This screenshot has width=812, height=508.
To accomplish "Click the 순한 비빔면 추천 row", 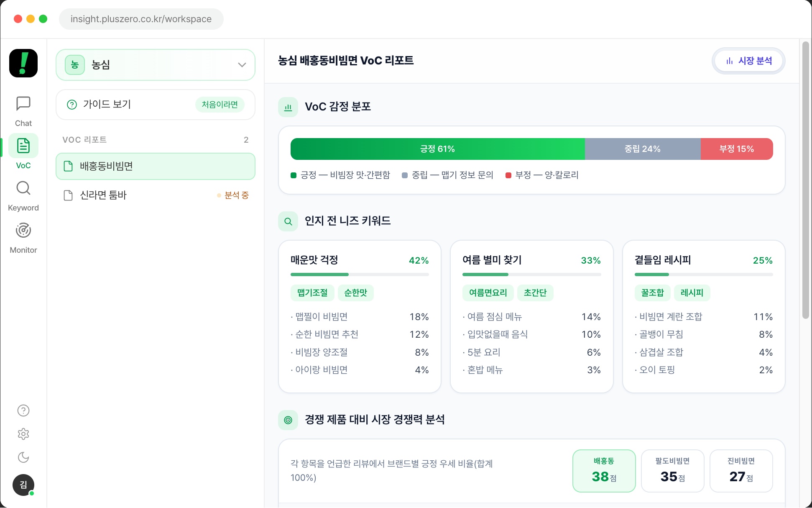I will point(360,335).
